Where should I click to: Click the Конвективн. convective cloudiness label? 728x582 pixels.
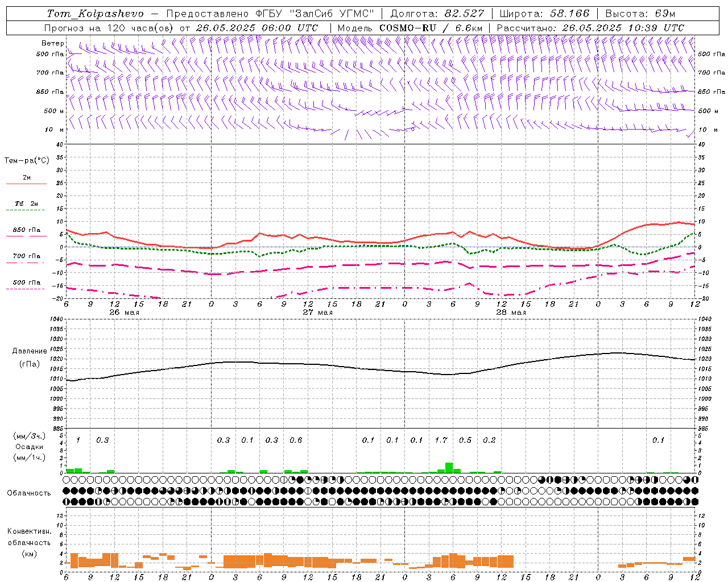pyautogui.click(x=30, y=531)
